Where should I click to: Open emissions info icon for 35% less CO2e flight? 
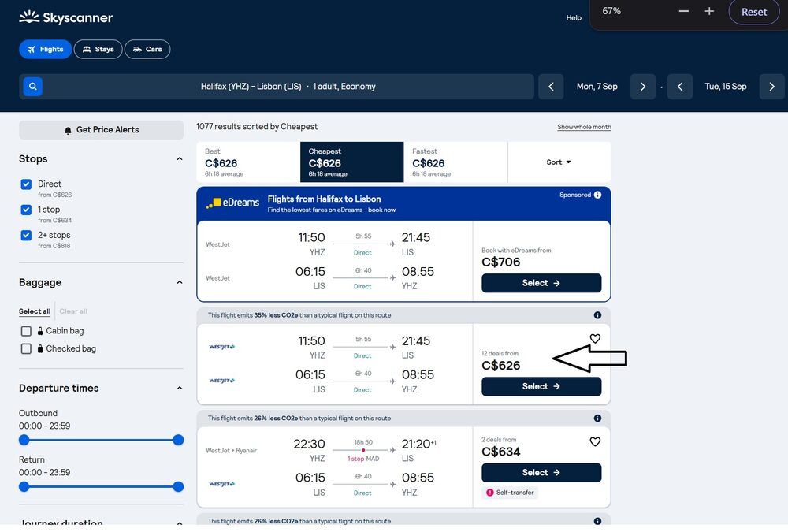(597, 315)
